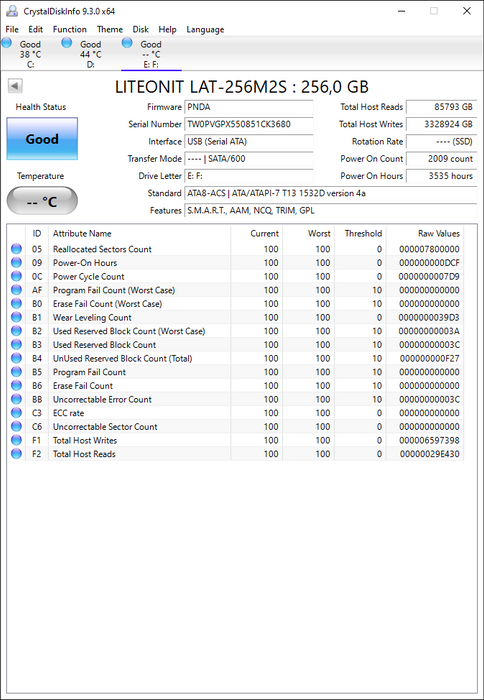Image resolution: width=484 pixels, height=700 pixels.
Task: Click the ID column header
Action: [37, 233]
